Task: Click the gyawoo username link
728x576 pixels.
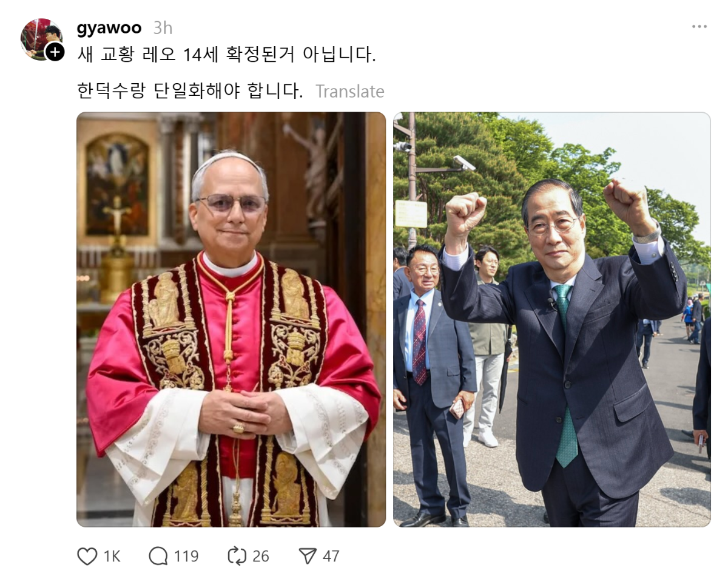Action: tap(109, 28)
